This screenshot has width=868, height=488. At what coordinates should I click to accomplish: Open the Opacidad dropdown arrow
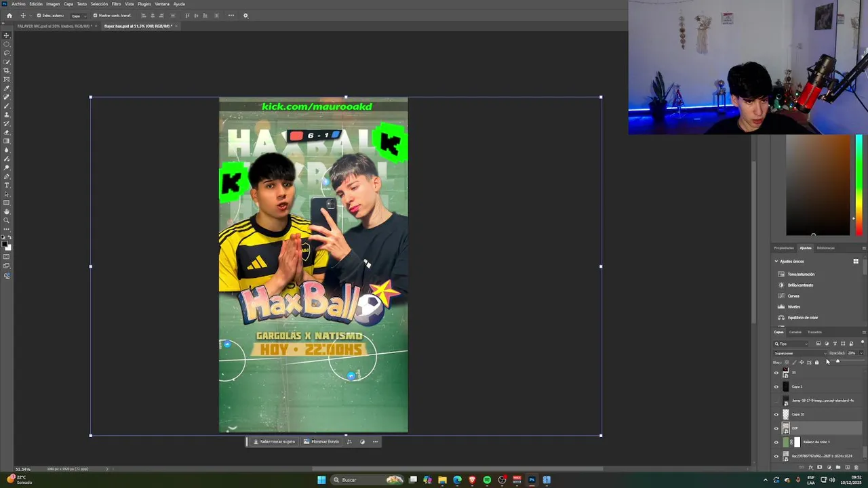[x=861, y=353]
